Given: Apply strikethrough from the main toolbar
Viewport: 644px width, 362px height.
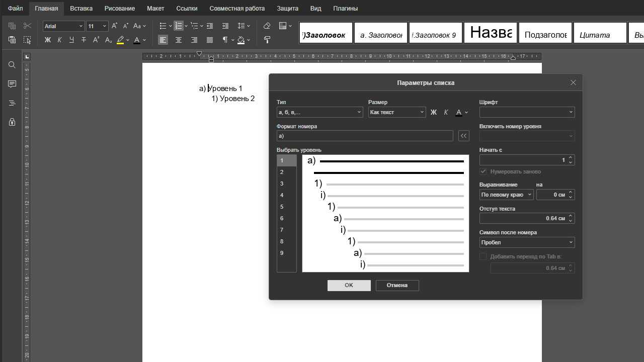Looking at the screenshot, I should [84, 40].
